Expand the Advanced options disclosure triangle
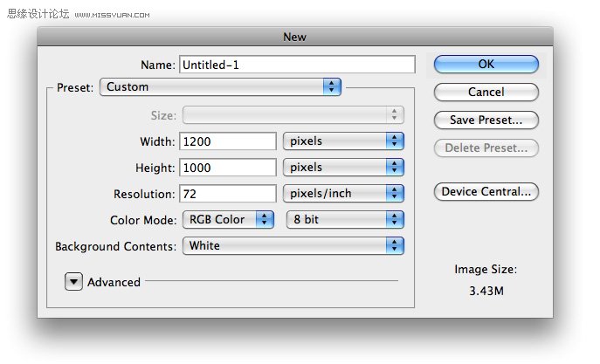600x364 pixels. [x=73, y=282]
